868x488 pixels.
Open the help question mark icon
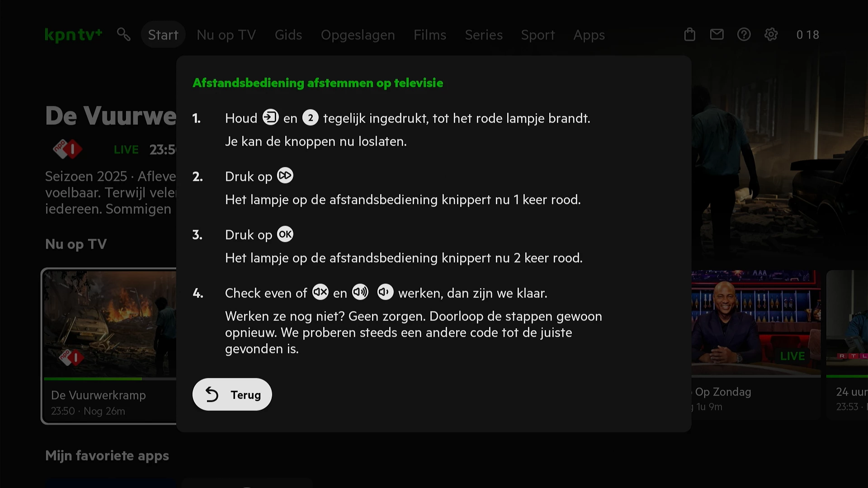[x=744, y=34]
